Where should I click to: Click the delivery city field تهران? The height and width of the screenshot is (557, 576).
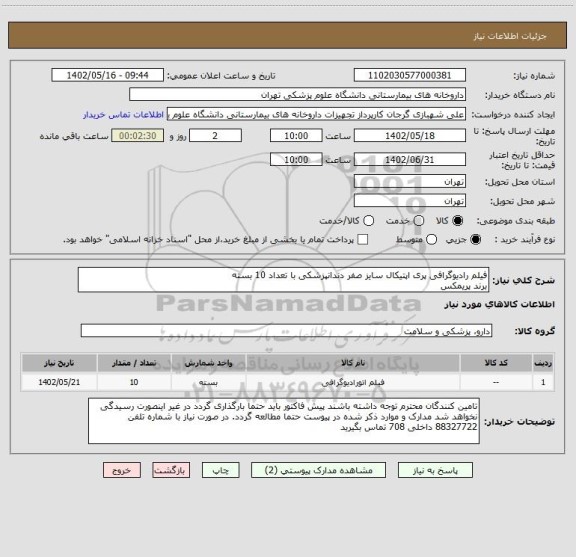click(x=410, y=201)
